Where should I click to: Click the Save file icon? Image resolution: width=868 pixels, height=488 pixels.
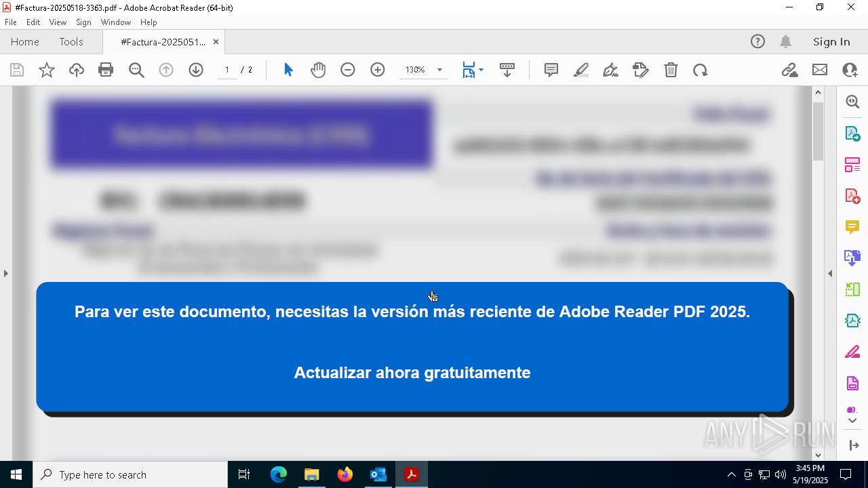17,70
